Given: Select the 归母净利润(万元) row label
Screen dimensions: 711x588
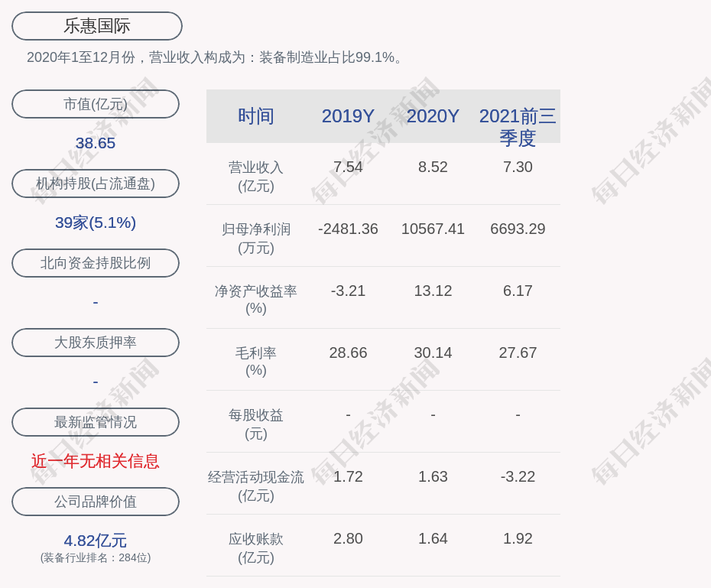Looking at the screenshot, I should (x=256, y=239).
